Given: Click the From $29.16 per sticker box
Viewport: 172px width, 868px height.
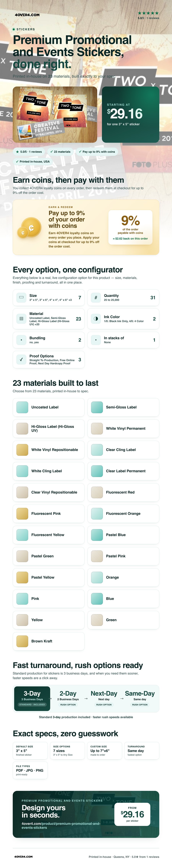Looking at the screenshot, I should point(132,814).
